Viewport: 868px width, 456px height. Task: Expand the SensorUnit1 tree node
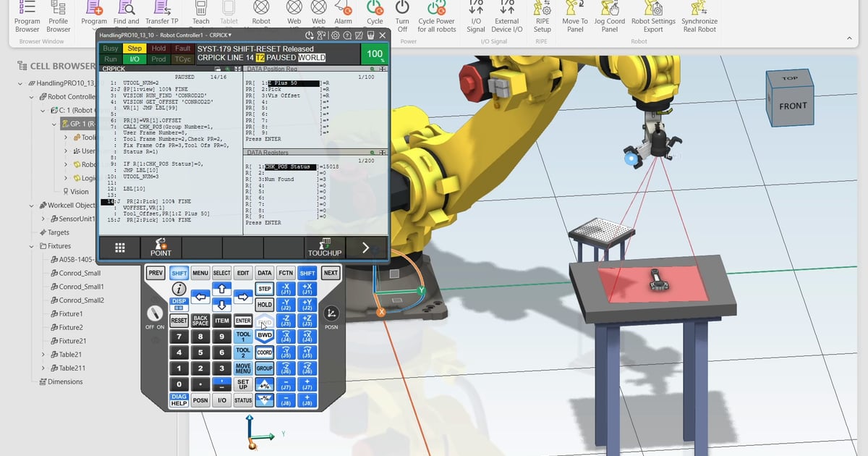tap(42, 219)
